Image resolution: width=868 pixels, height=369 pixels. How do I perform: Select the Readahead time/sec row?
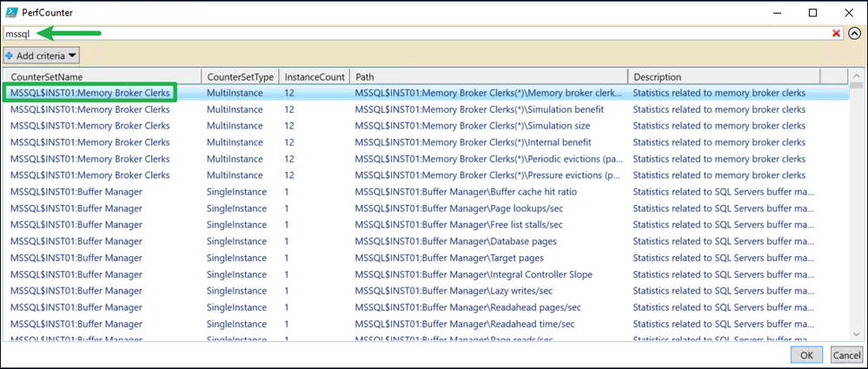pyautogui.click(x=427, y=324)
